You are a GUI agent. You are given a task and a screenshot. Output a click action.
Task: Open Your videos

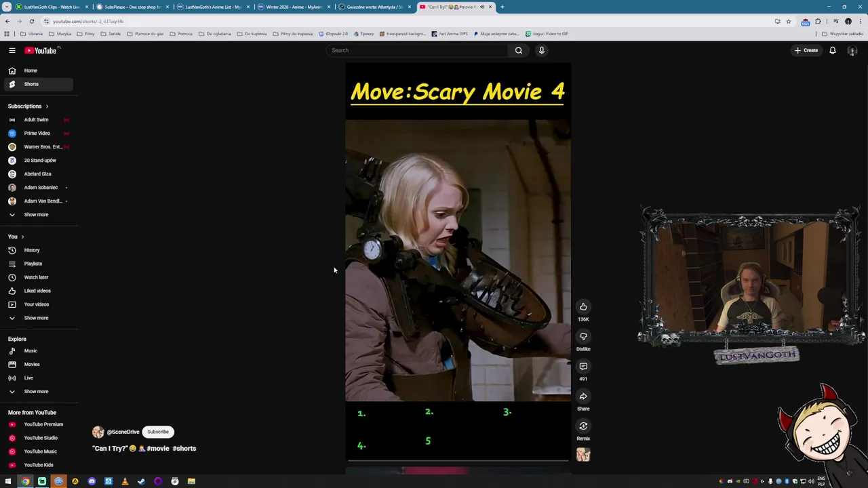point(37,304)
